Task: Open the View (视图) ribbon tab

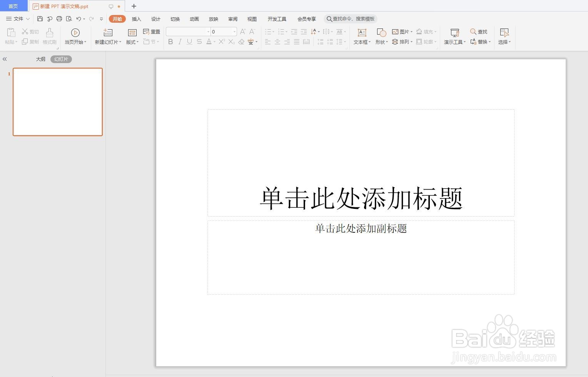Action: 252,19
